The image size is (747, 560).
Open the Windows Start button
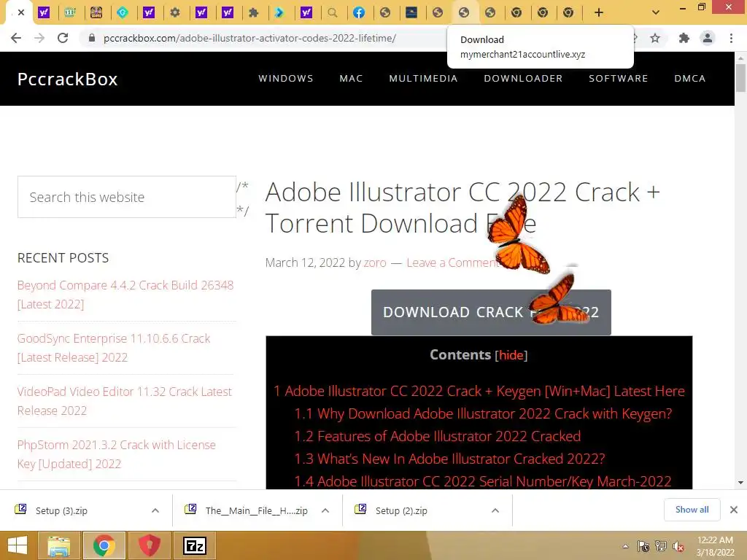tap(18, 545)
